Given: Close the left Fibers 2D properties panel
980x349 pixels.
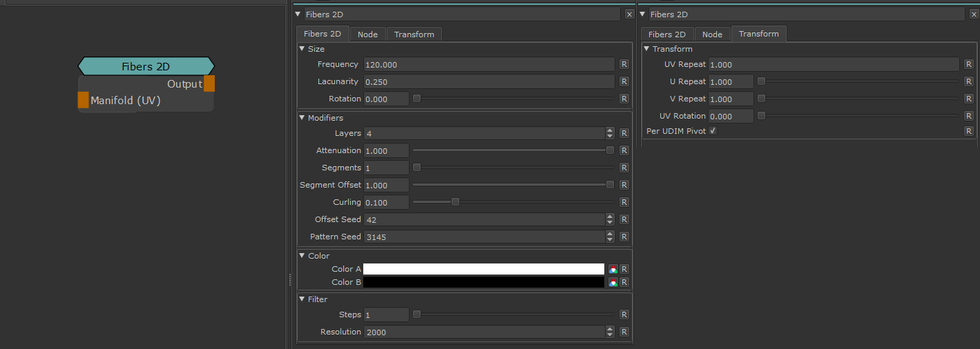Looking at the screenshot, I should (x=629, y=14).
